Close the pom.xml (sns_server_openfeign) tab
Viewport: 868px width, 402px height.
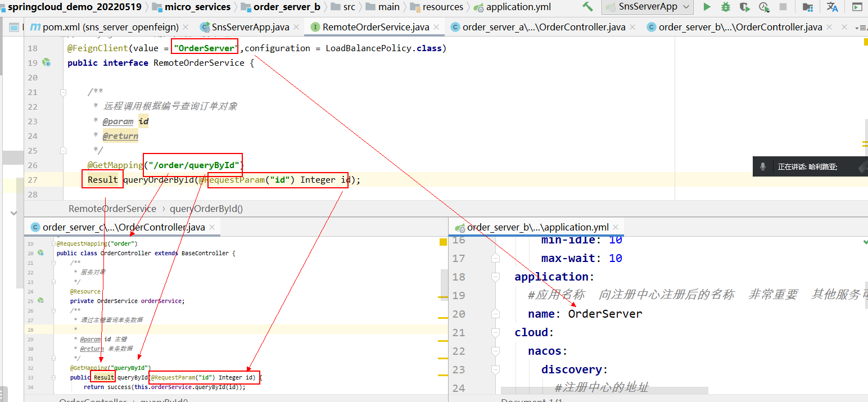point(186,27)
